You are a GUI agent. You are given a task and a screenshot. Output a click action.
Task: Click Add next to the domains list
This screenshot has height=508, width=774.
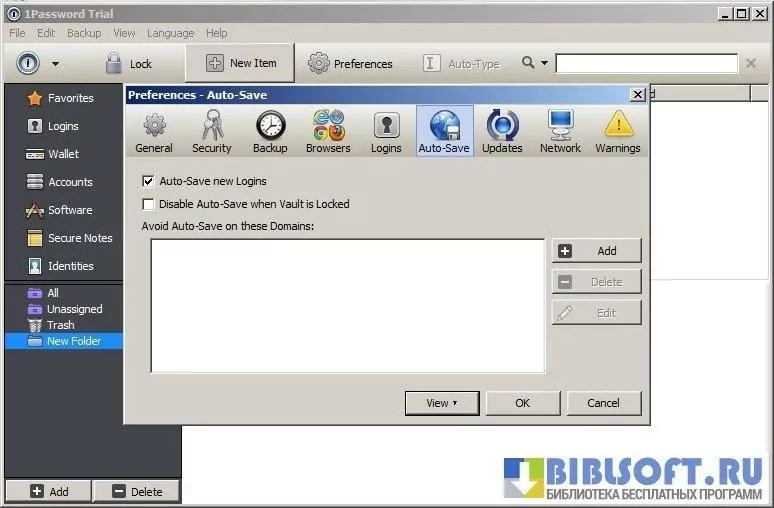[596, 251]
